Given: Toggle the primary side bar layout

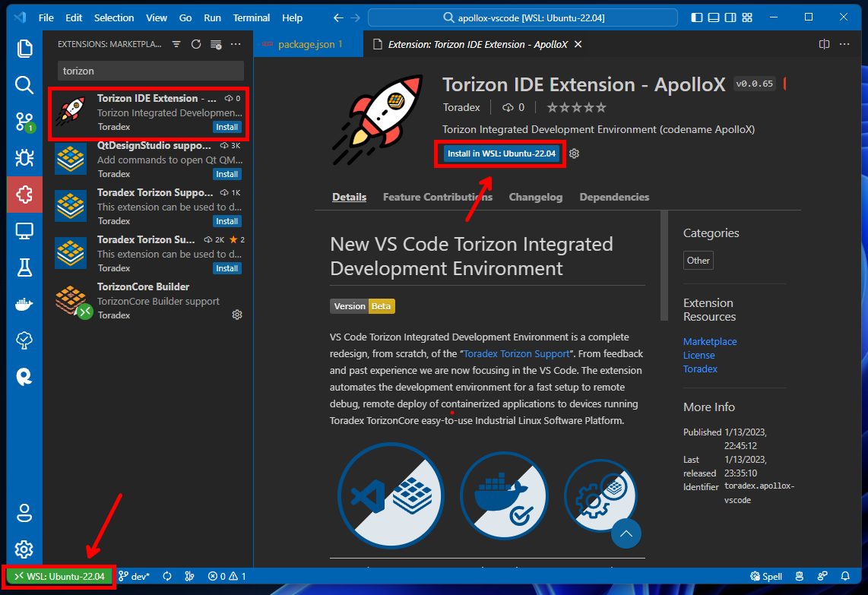Looking at the screenshot, I should pos(698,17).
